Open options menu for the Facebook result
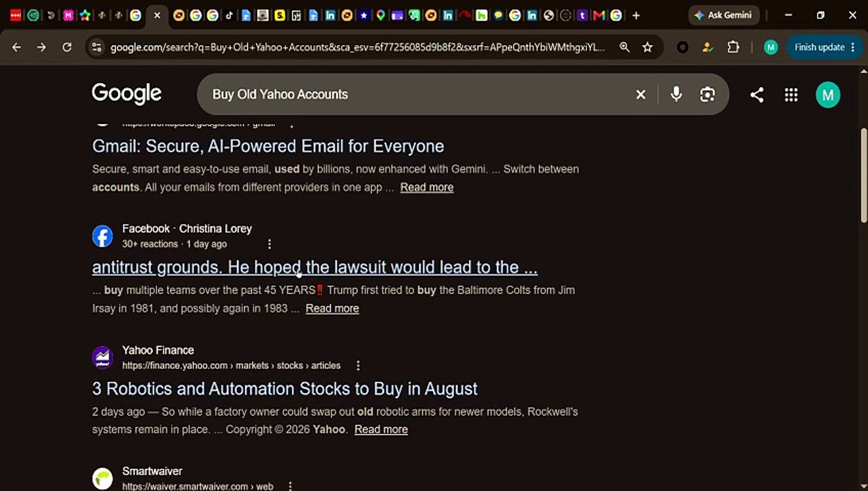Screen dimensions: 868x491 [x=270, y=244]
